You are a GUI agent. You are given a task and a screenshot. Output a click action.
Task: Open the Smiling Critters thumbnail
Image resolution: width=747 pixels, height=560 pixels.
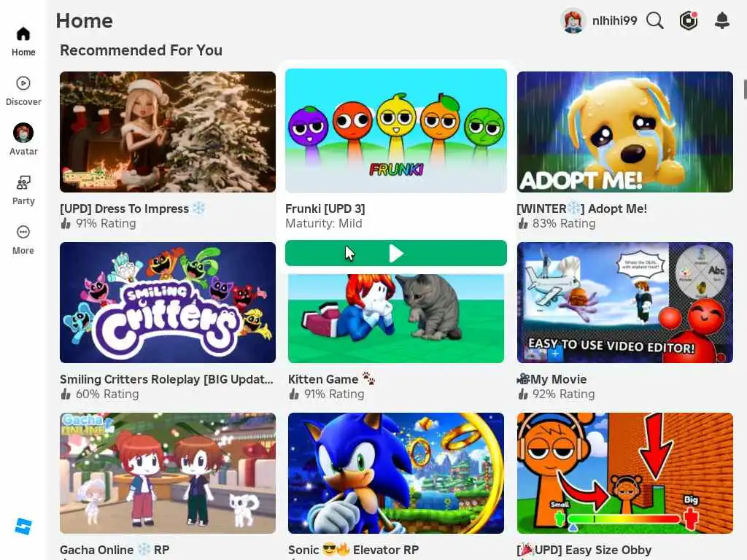[x=168, y=303]
